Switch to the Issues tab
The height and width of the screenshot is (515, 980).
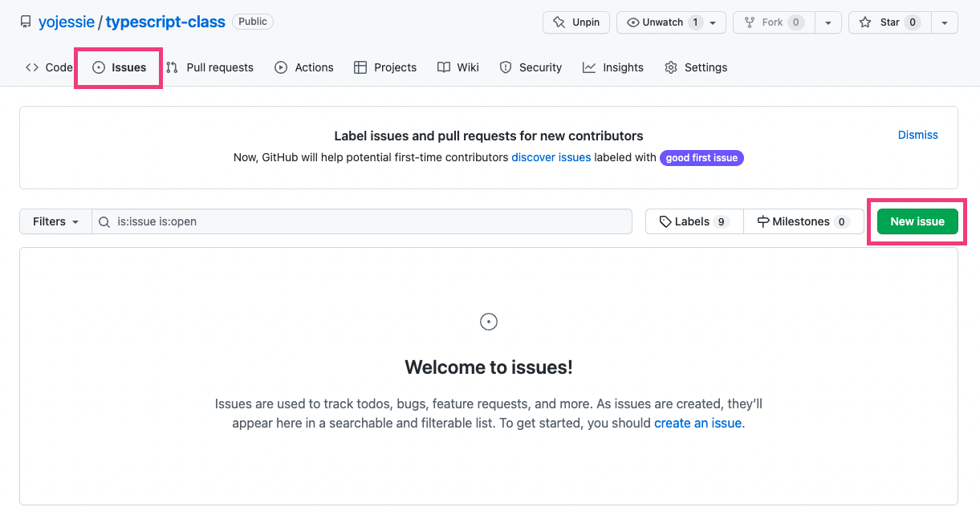(x=120, y=67)
